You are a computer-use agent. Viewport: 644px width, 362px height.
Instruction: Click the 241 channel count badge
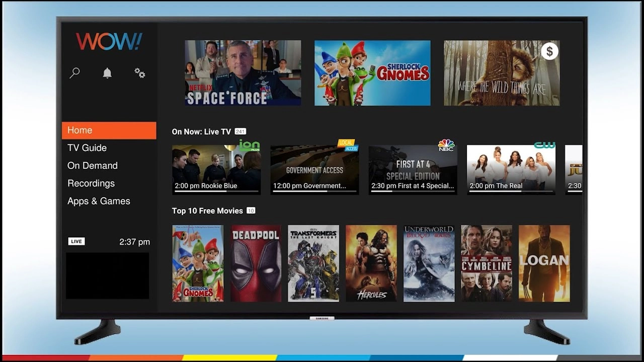tap(240, 132)
